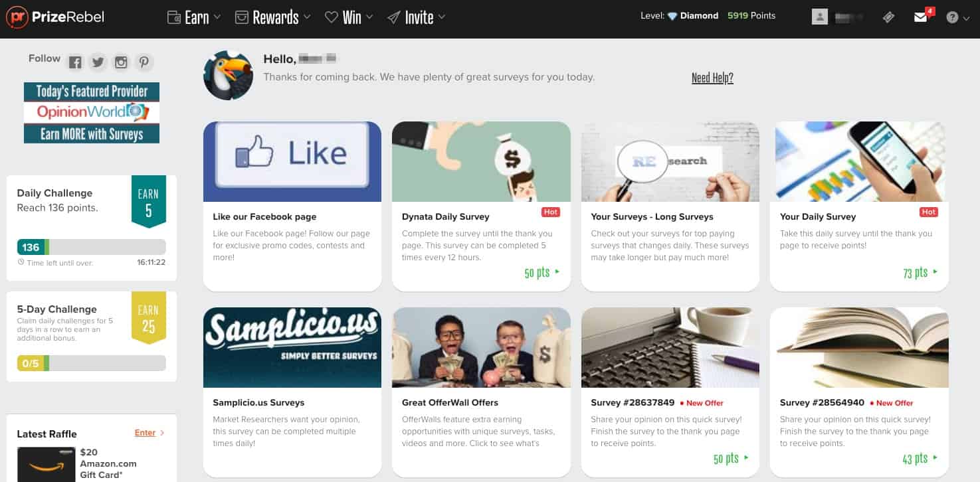Click the keyboard and coffee survey thumbnail
Image resolution: width=980 pixels, height=482 pixels.
(x=670, y=347)
